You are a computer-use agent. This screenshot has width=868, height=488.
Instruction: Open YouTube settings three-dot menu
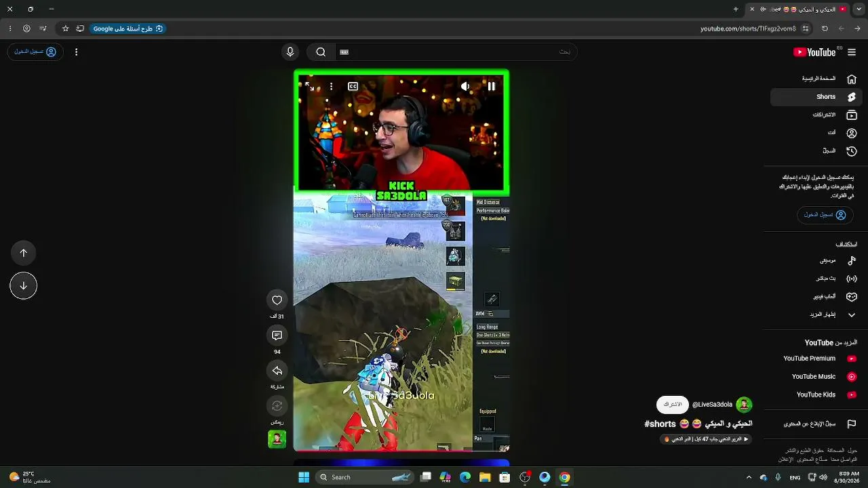[76, 52]
